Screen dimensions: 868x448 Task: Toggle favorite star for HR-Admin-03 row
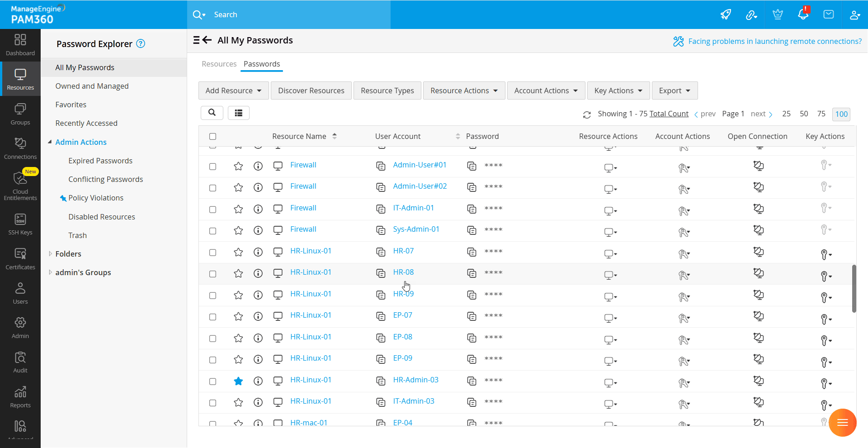[x=238, y=381]
